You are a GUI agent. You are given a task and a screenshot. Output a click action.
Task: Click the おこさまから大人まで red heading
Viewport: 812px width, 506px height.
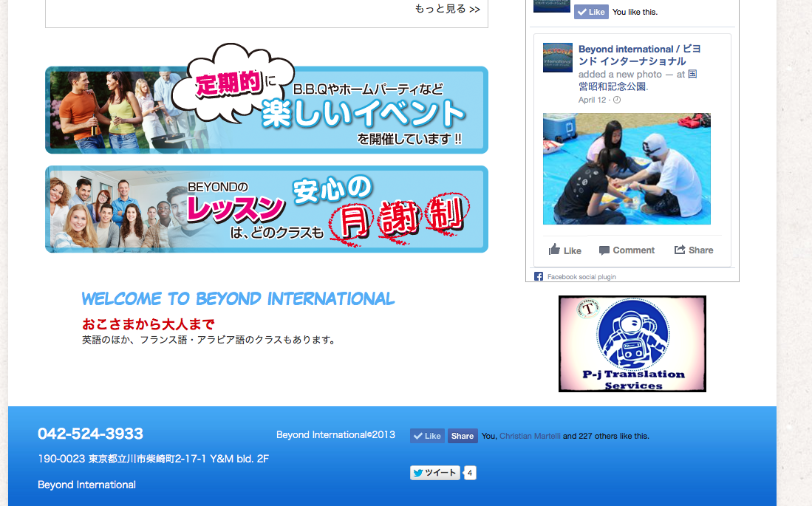tap(148, 324)
